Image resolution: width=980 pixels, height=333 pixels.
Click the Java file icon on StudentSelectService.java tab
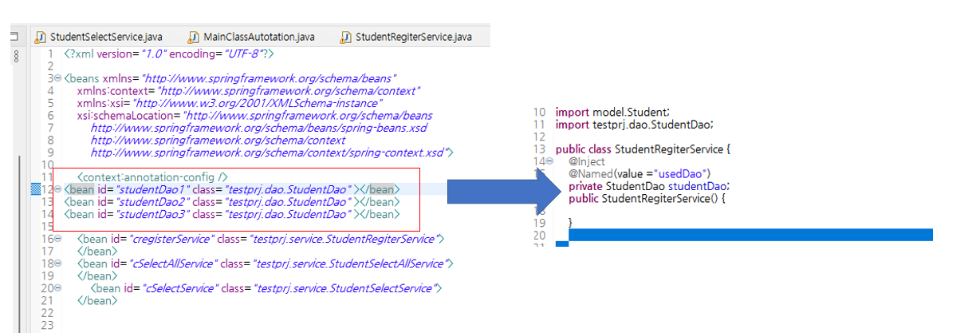[39, 38]
